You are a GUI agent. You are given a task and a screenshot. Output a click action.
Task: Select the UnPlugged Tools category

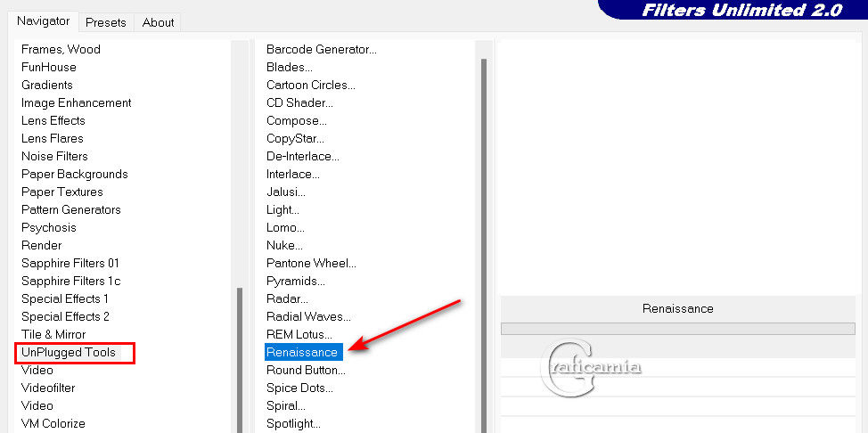pos(69,352)
